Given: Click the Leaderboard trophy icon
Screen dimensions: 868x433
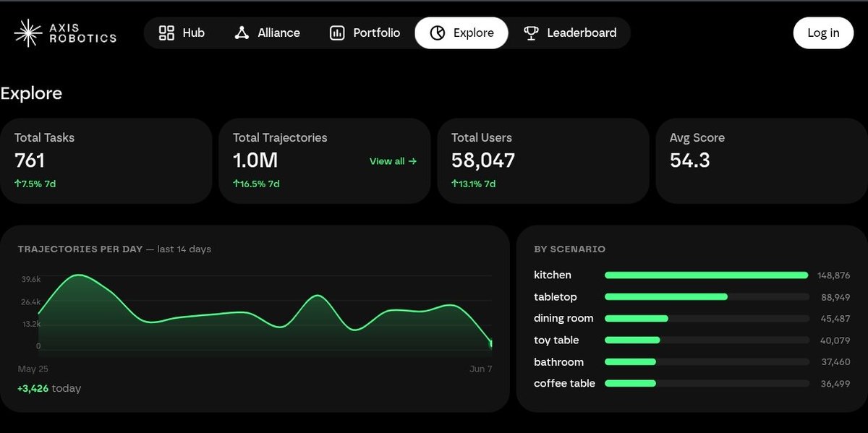Looking at the screenshot, I should pyautogui.click(x=531, y=33).
